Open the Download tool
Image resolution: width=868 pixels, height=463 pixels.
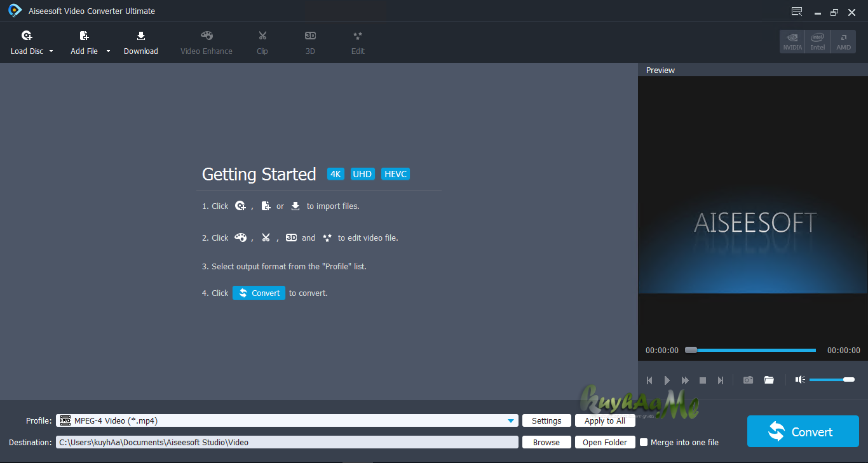click(141, 43)
